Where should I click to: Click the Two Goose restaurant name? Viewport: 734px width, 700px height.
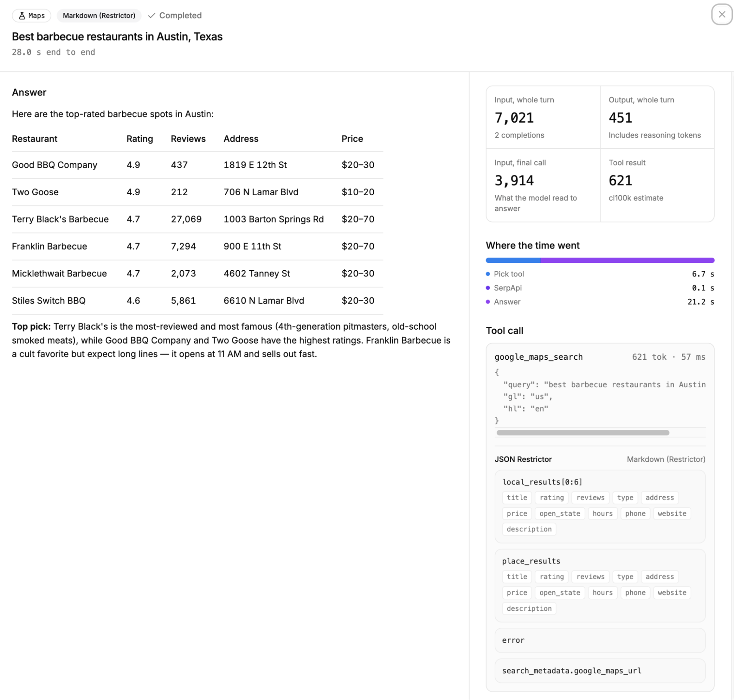click(35, 192)
